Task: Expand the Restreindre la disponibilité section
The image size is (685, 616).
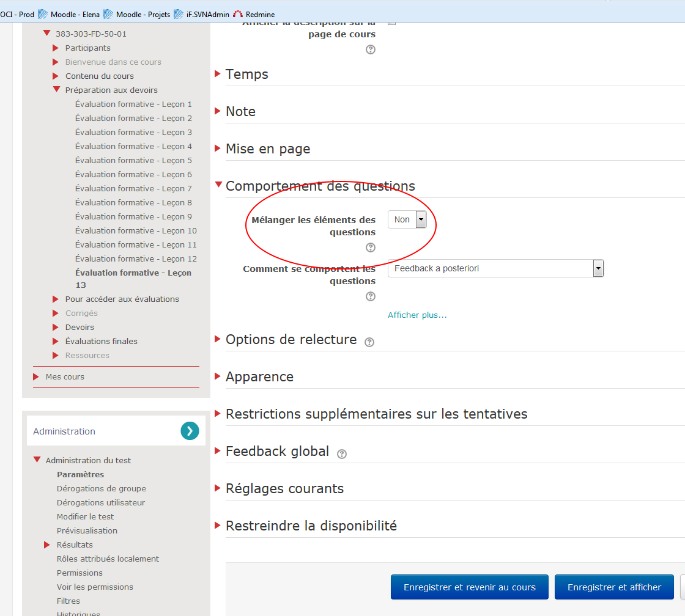Action: pos(311,526)
